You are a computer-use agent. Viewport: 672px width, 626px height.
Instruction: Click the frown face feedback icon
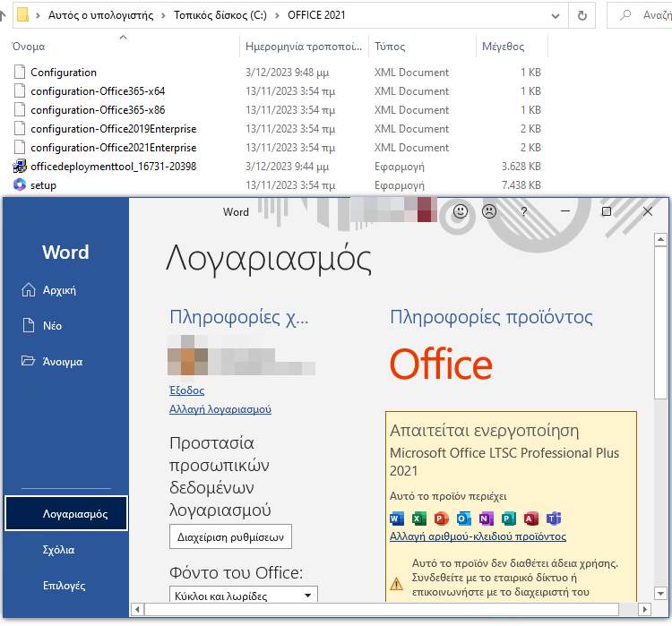(489, 212)
